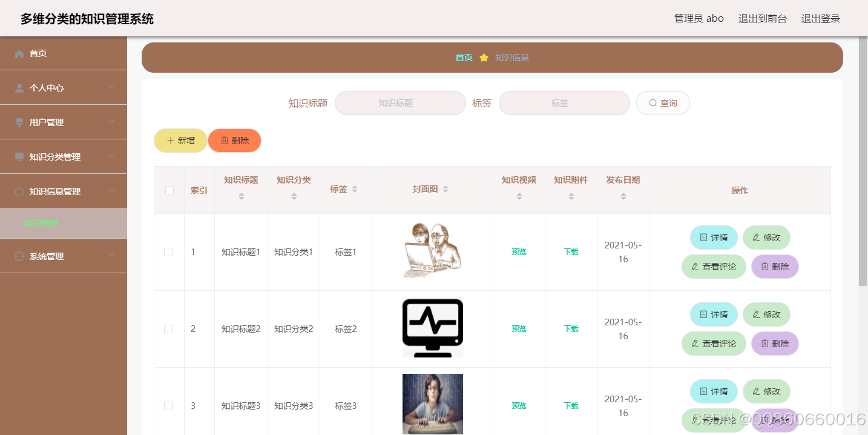868x435 pixels.
Task: Open 查看评论 for row 知识标题2
Action: pyautogui.click(x=714, y=344)
